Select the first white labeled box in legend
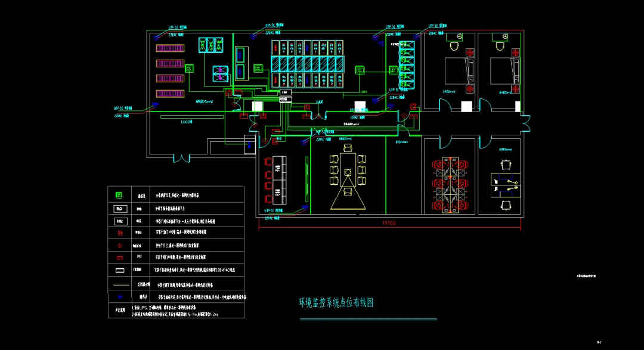The image size is (644, 350). coord(120,209)
